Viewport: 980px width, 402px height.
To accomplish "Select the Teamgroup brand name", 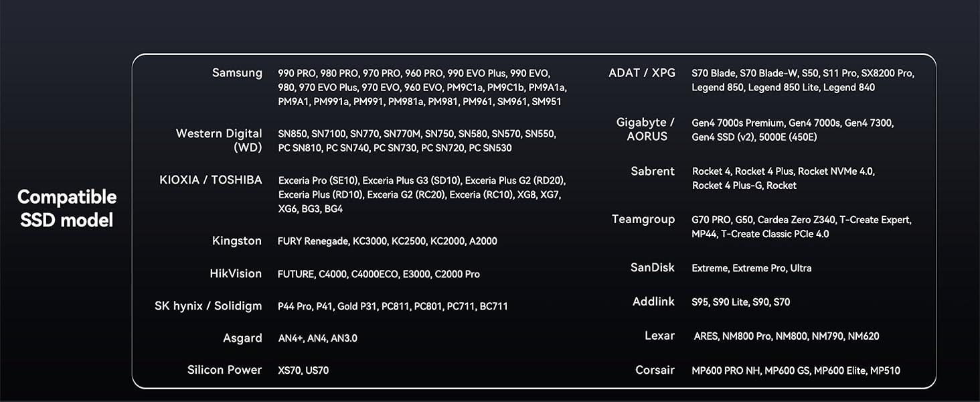I will pyautogui.click(x=643, y=220).
